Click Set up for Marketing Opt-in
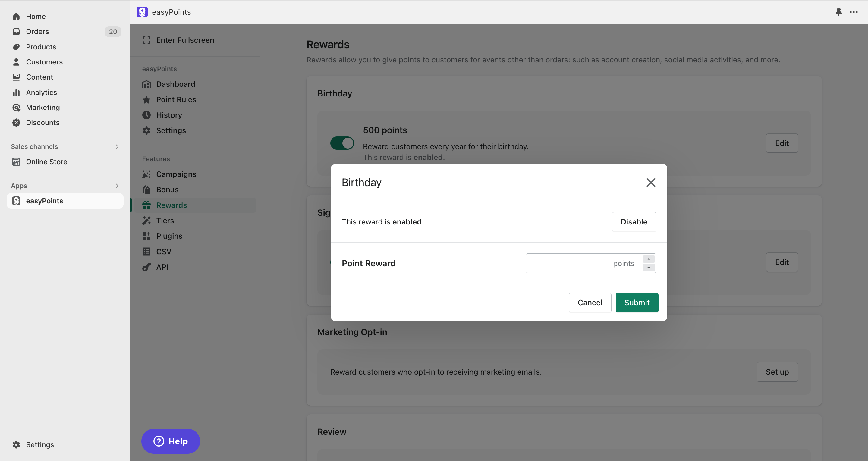 click(x=777, y=372)
